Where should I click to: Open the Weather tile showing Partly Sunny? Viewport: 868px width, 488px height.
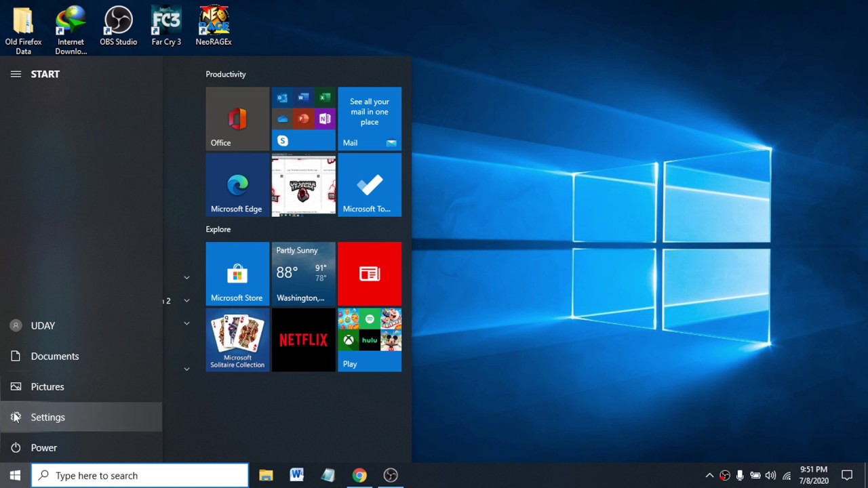point(303,274)
